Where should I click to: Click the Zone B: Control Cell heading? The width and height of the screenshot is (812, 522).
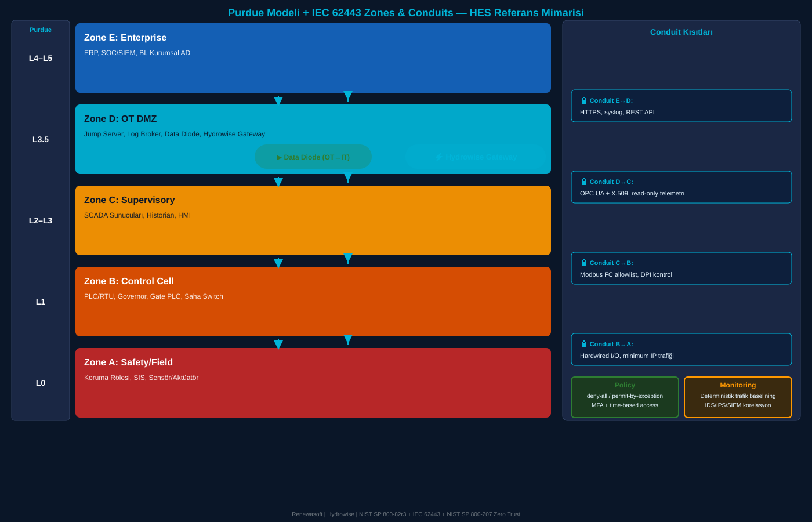129,281
